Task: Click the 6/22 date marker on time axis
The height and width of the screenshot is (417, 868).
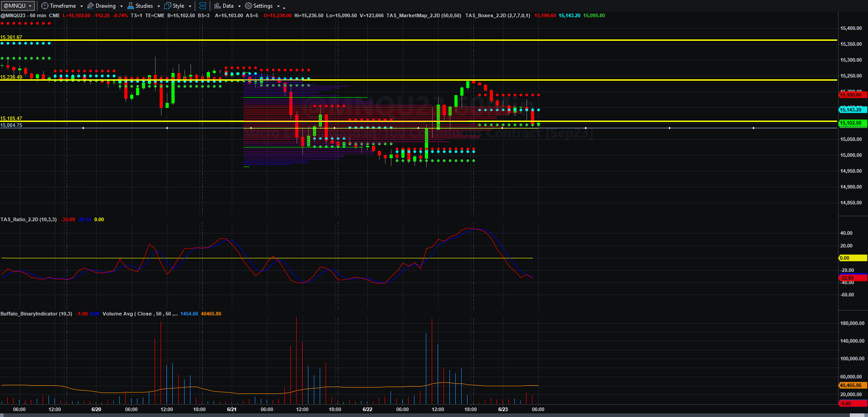Action: coord(367,409)
